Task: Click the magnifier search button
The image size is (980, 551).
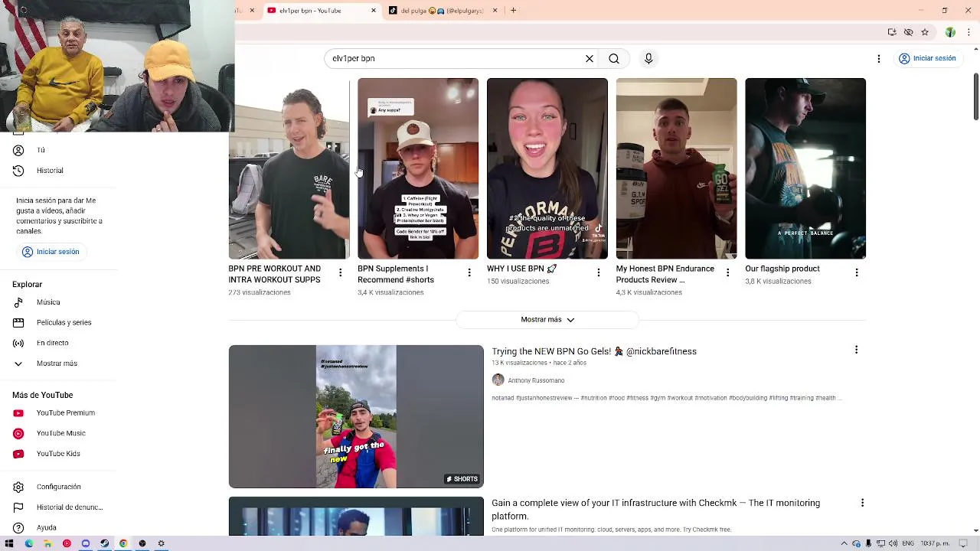Action: click(614, 58)
